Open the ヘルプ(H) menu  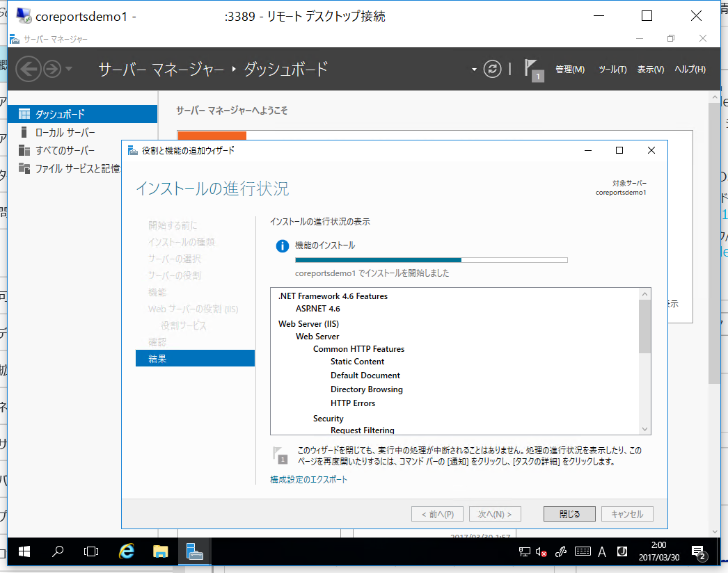(690, 70)
